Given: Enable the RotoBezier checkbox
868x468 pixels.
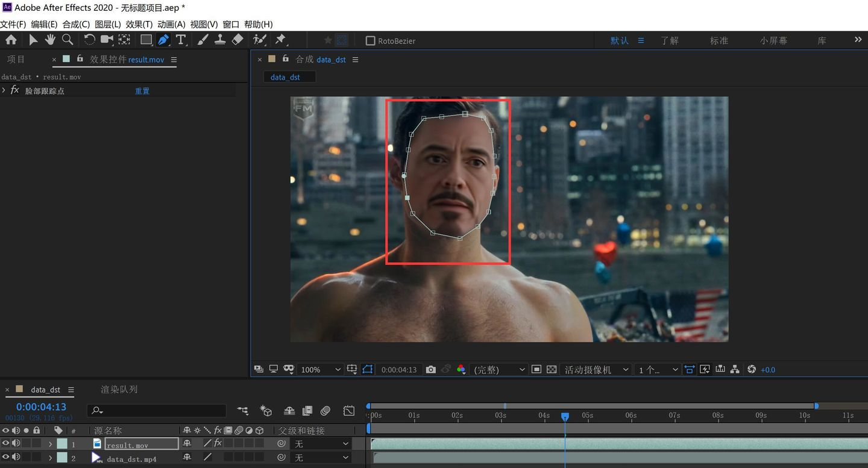Looking at the screenshot, I should click(371, 41).
